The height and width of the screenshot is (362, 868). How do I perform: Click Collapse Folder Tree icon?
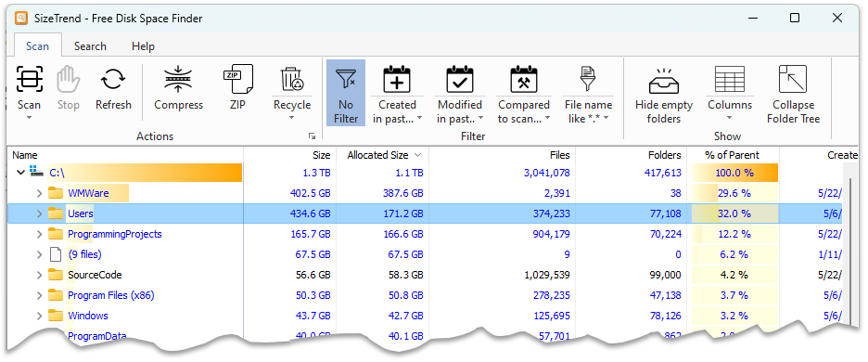[793, 79]
